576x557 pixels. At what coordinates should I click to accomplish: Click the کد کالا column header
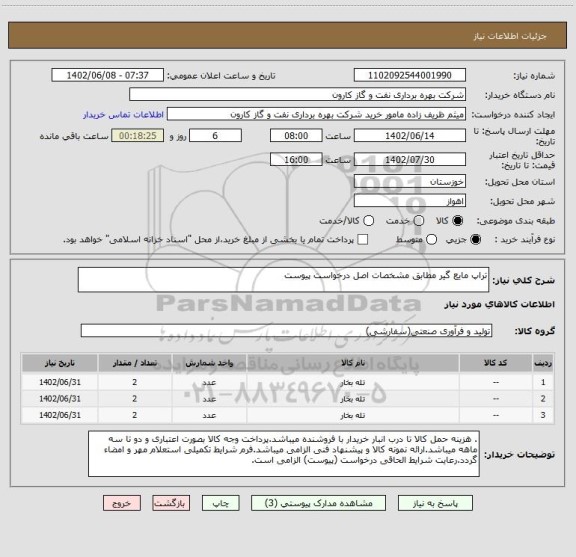[496, 363]
